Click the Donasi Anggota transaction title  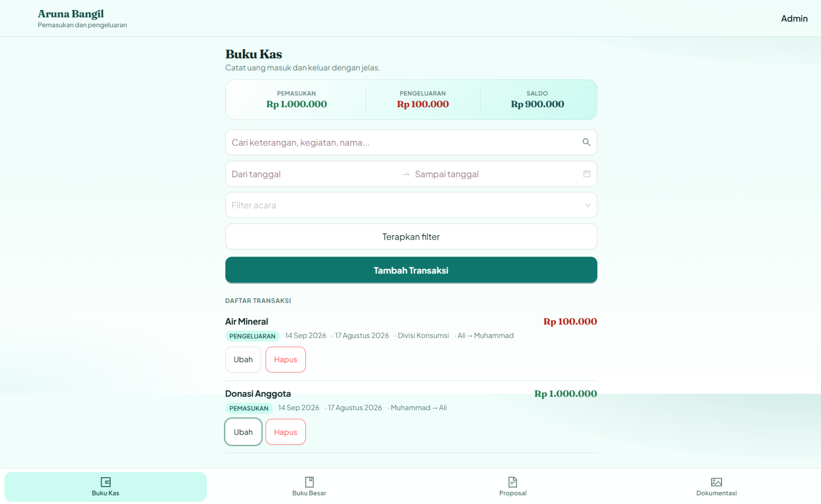[x=258, y=394]
